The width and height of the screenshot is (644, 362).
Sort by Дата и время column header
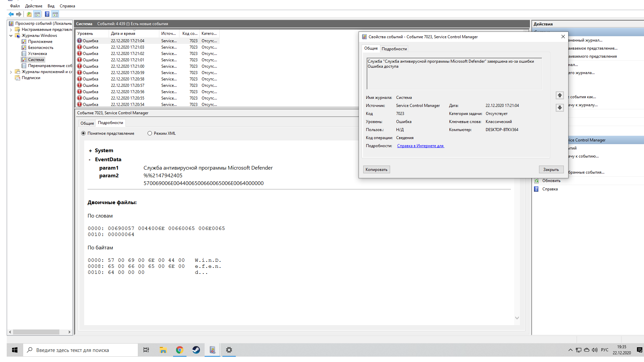(134, 34)
